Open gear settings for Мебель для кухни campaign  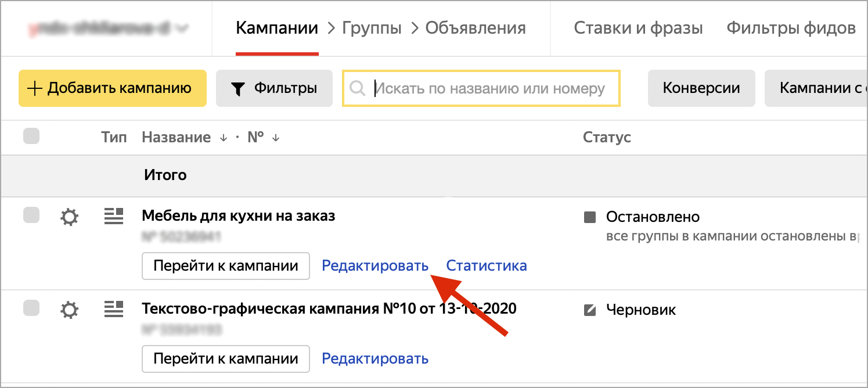coord(69,217)
